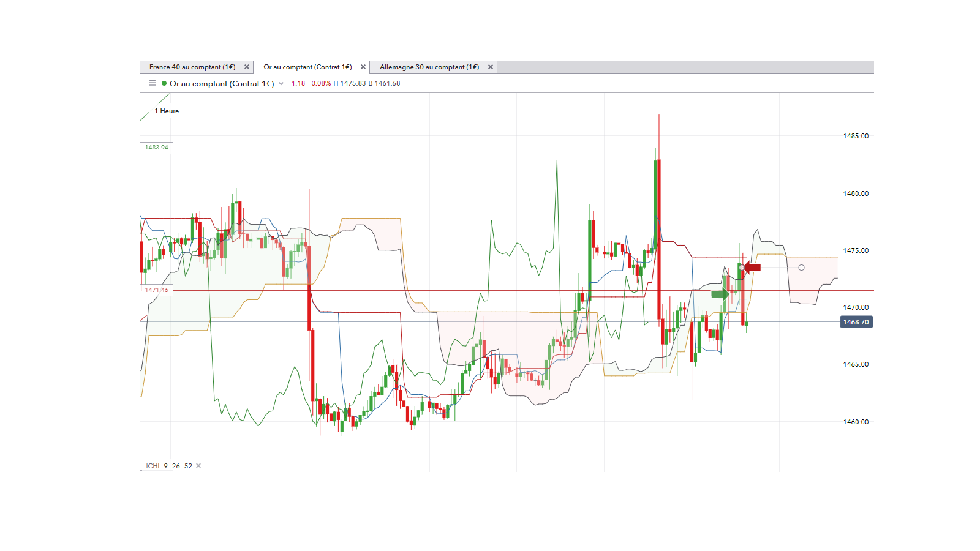Click the 1460.00 price axis label

pos(856,422)
